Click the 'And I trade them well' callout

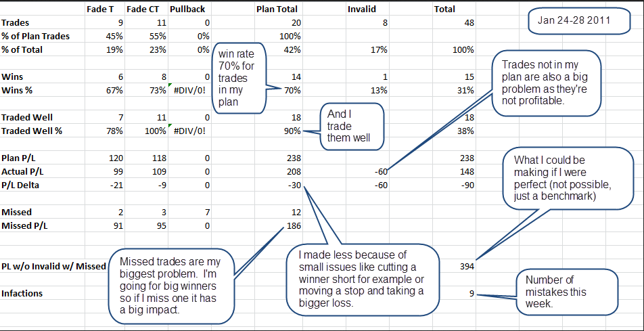pyautogui.click(x=352, y=126)
